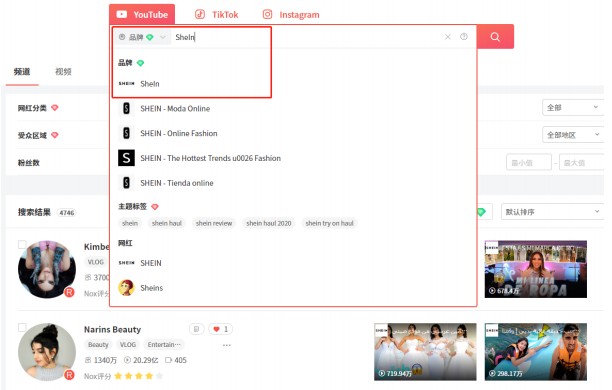
Task: Click the SHEIN Online Fashion app logo icon
Action: pyautogui.click(x=126, y=133)
